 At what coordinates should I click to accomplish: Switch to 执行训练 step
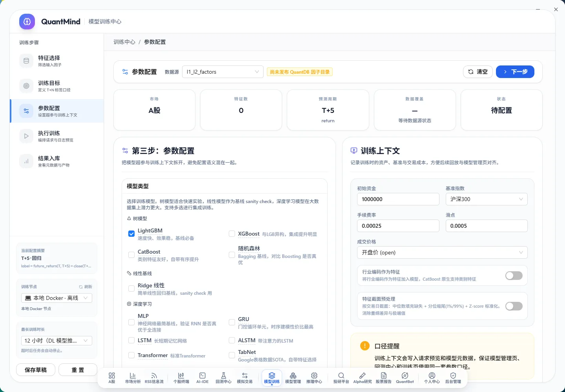(x=57, y=136)
